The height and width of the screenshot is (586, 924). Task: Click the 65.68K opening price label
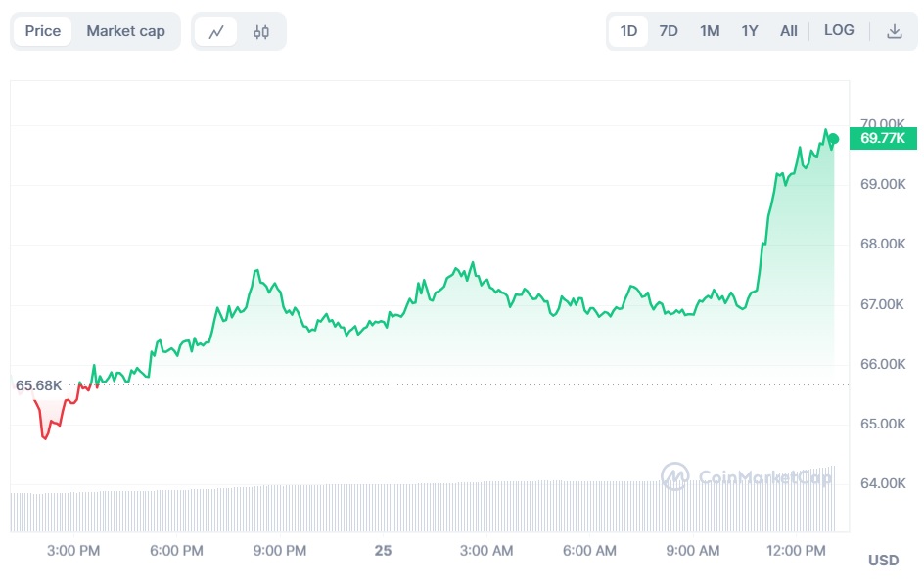click(39, 385)
